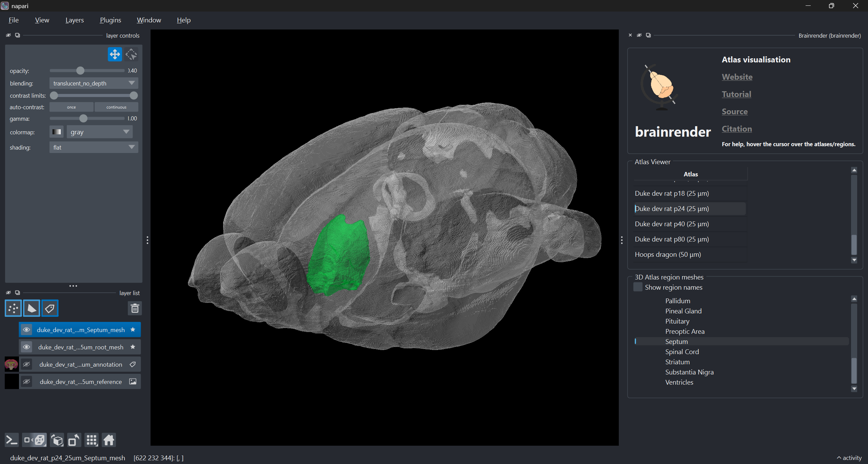Click the opacity slider handle

pyautogui.click(x=80, y=71)
